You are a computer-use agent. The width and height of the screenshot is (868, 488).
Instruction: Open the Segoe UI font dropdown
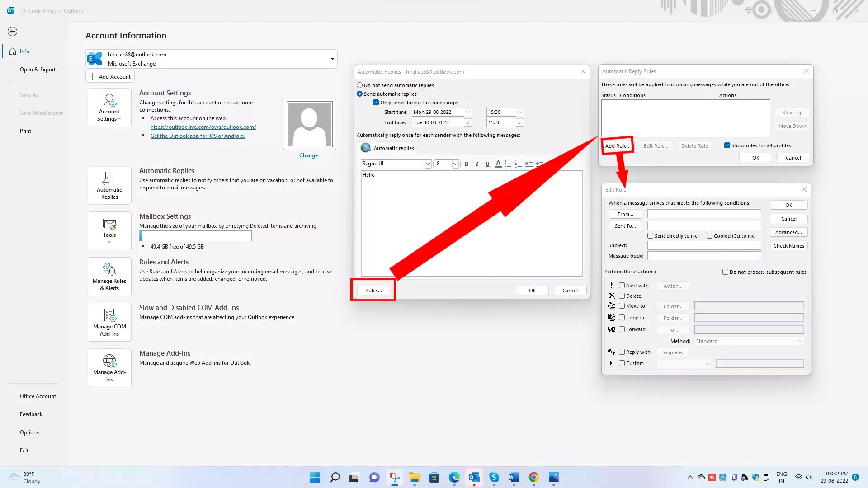[x=427, y=164]
